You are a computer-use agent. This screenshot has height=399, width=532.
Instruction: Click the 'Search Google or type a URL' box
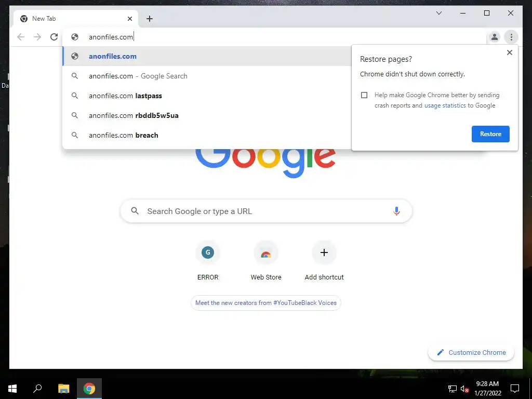click(x=266, y=211)
